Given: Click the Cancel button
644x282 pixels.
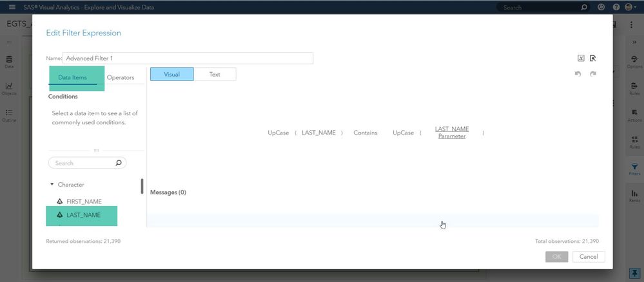Looking at the screenshot, I should [x=589, y=256].
